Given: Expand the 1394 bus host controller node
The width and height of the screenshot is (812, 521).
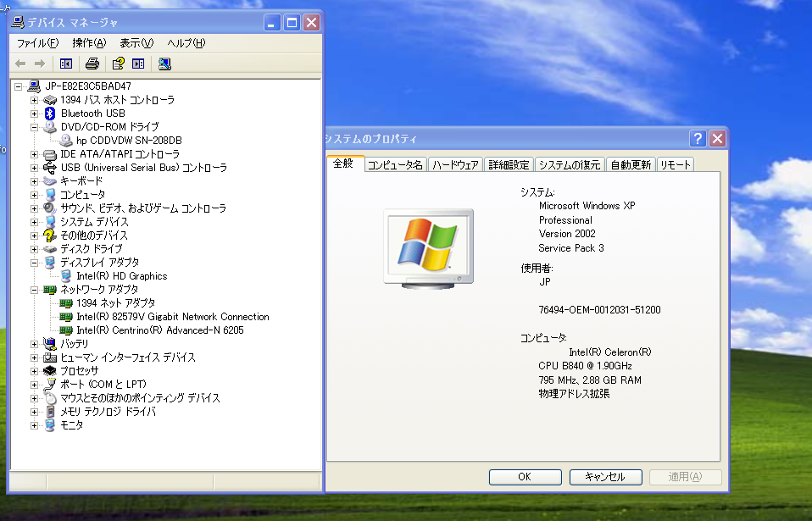Looking at the screenshot, I should click(x=34, y=100).
